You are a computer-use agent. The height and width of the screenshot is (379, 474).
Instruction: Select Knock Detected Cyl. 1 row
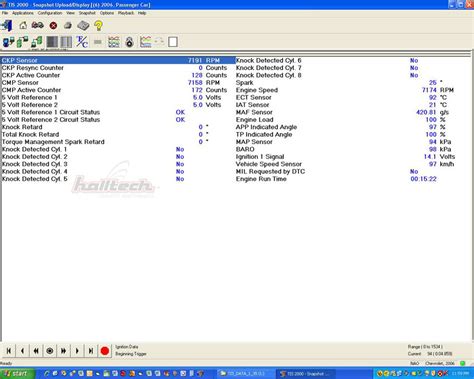click(118, 149)
